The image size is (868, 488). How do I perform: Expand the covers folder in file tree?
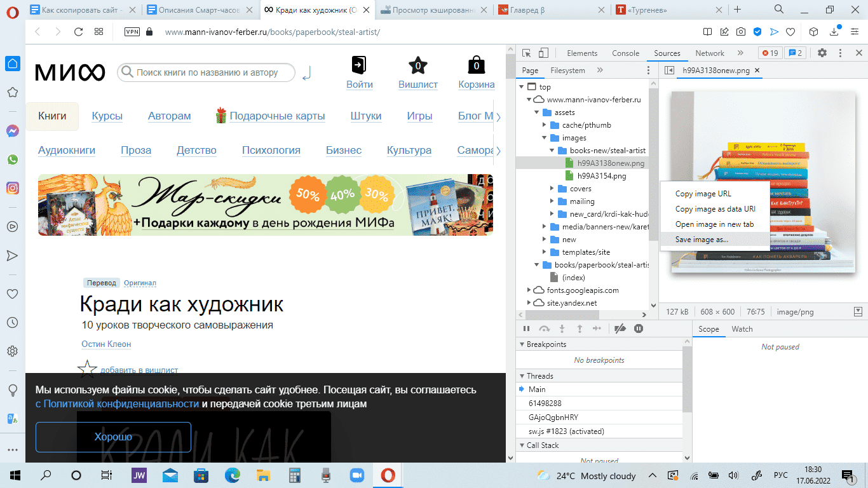(x=552, y=189)
